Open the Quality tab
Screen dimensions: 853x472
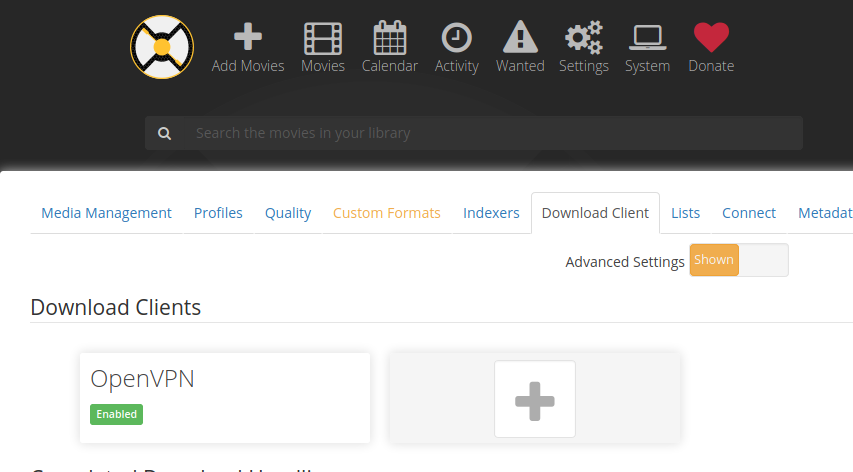point(288,213)
